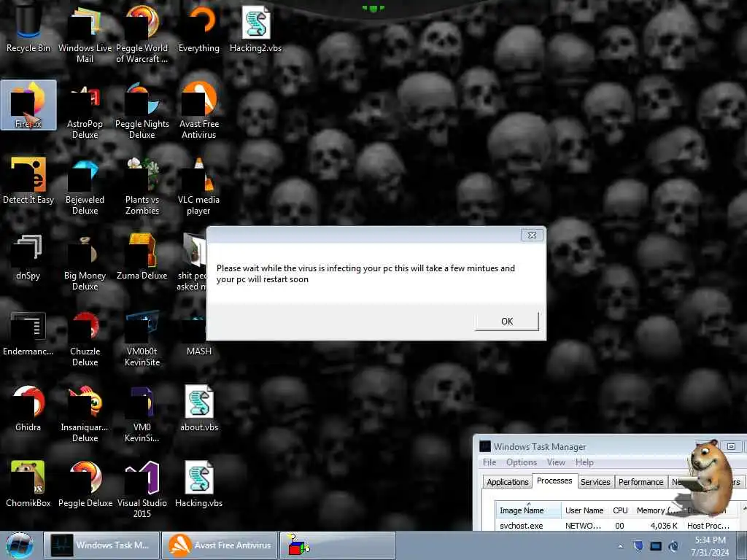Show hidden system tray icons
The image size is (747, 560).
[620, 546]
